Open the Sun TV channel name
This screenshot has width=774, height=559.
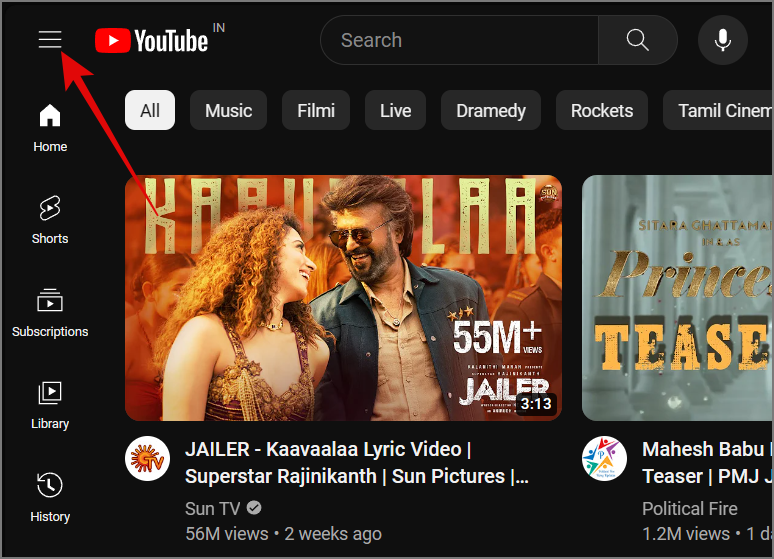(212, 508)
